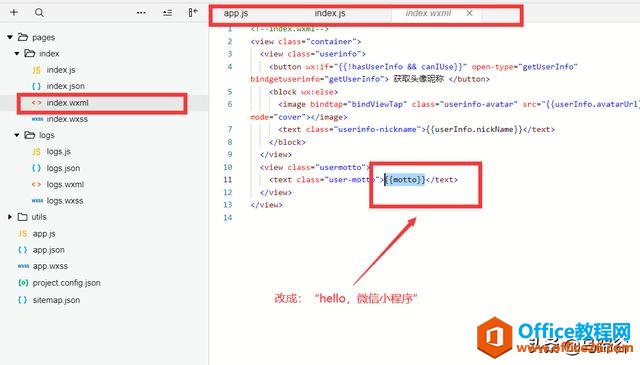Open app.js in the file tree

coord(44,234)
